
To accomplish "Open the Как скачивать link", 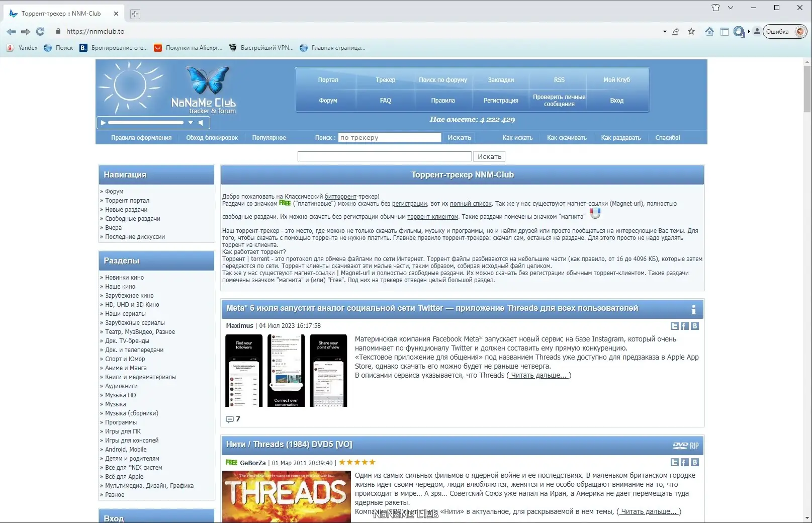I will point(567,138).
